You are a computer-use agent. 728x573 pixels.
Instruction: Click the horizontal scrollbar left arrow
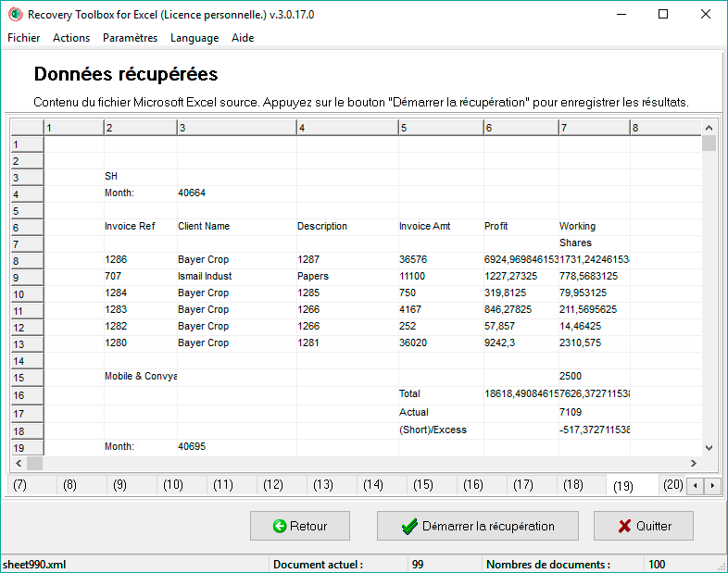click(19, 463)
